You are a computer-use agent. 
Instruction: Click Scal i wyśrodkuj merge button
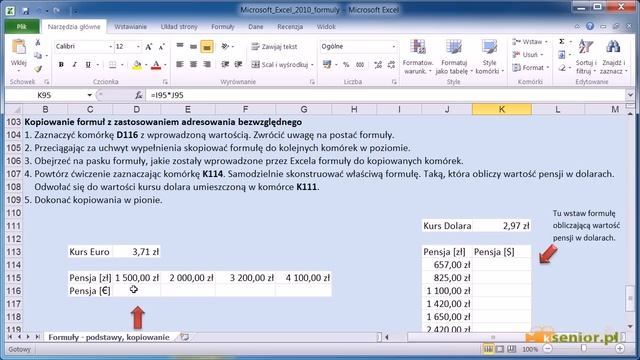click(280, 64)
